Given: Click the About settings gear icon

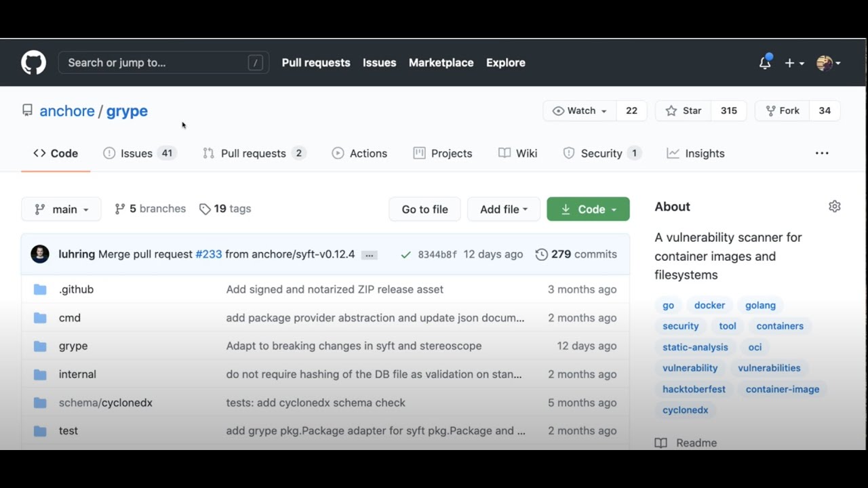Looking at the screenshot, I should tap(835, 207).
